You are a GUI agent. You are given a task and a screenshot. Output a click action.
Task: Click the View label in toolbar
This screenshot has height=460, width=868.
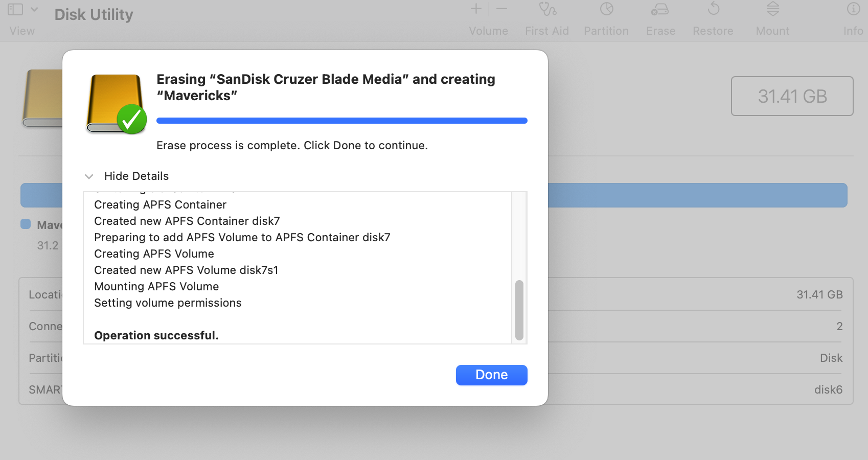22,31
